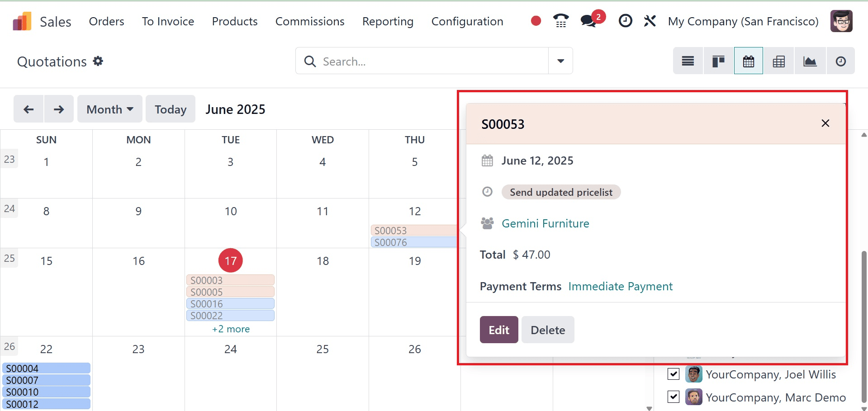Jump to Today in calendar
Image resolution: width=868 pixels, height=411 pixels.
pos(171,109)
